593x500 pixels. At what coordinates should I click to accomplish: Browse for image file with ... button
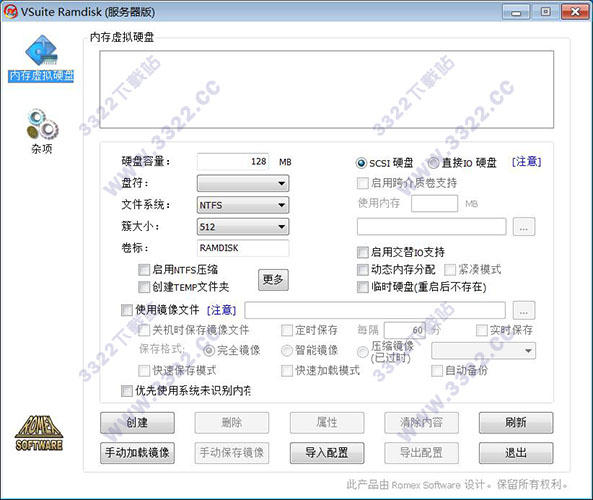point(524,311)
